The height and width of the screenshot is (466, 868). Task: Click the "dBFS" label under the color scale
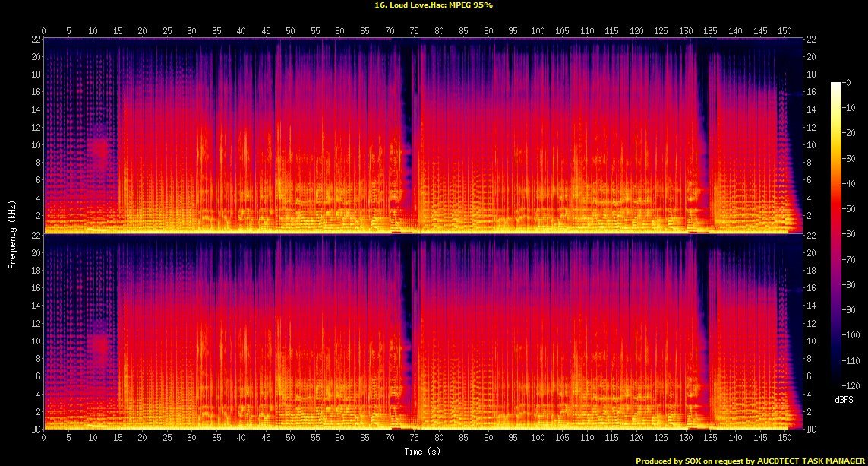(844, 400)
